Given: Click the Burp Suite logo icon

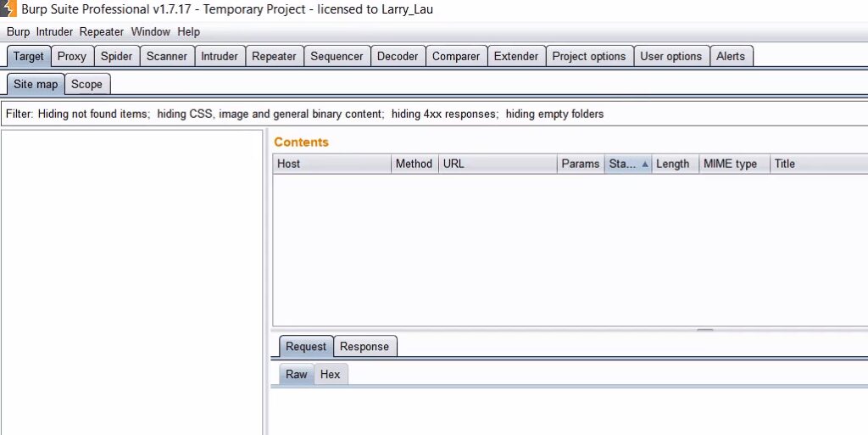Looking at the screenshot, I should (x=8, y=8).
